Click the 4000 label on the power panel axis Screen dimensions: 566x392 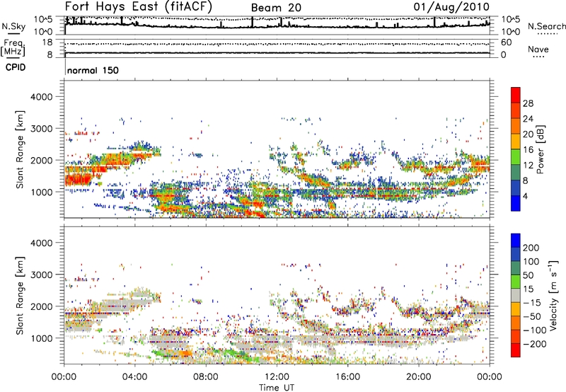tap(42, 97)
